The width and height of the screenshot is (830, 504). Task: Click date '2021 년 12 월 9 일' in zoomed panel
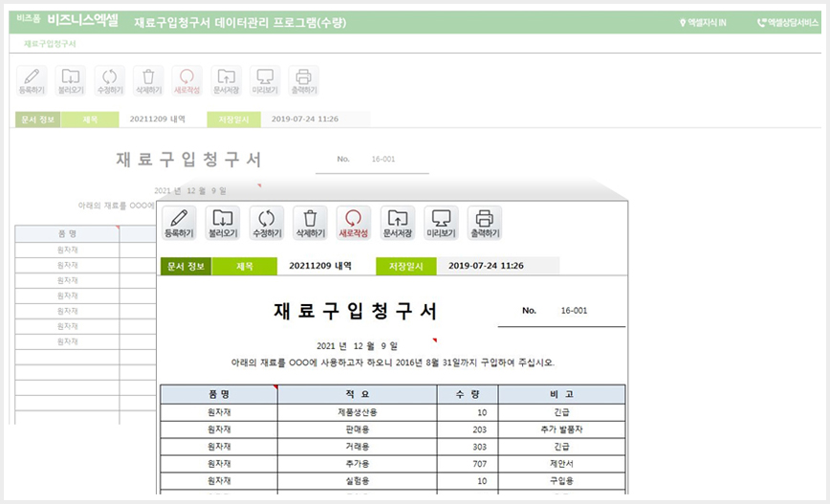click(357, 346)
